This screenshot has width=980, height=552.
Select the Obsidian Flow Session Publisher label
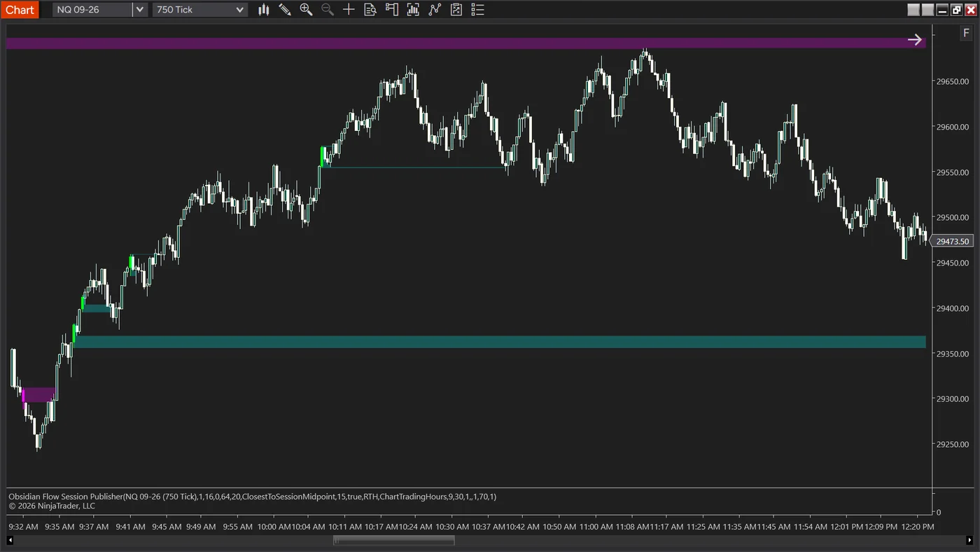(x=253, y=497)
